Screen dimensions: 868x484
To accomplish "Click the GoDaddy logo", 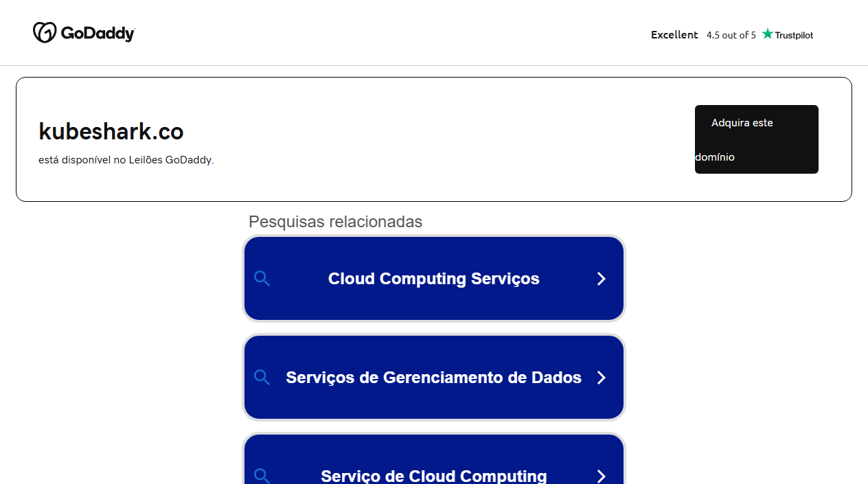I will click(x=84, y=32).
